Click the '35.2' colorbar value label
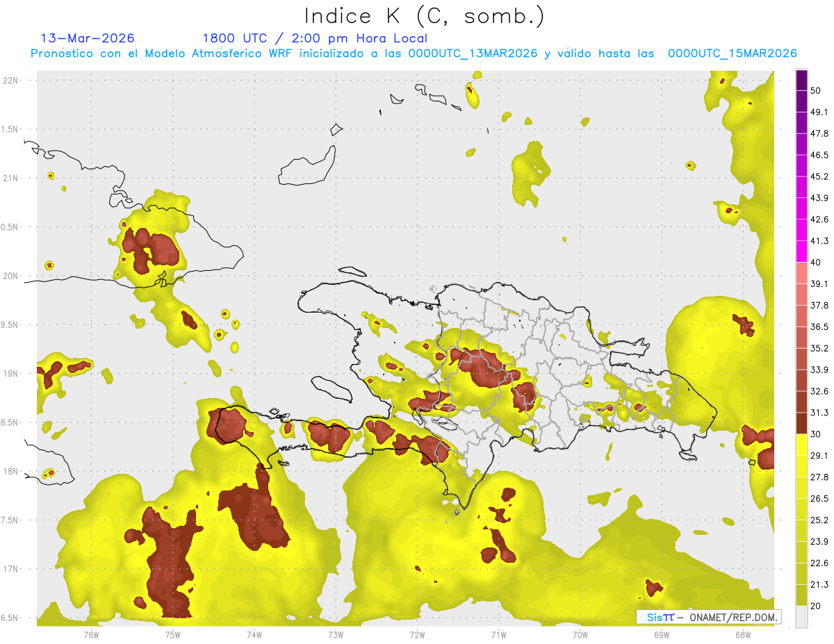 coord(820,348)
